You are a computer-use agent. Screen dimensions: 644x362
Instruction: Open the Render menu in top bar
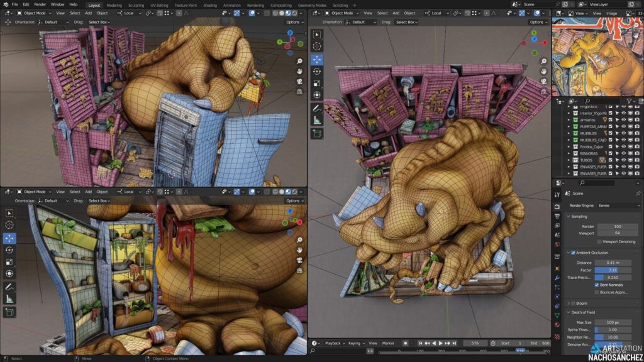pos(40,4)
